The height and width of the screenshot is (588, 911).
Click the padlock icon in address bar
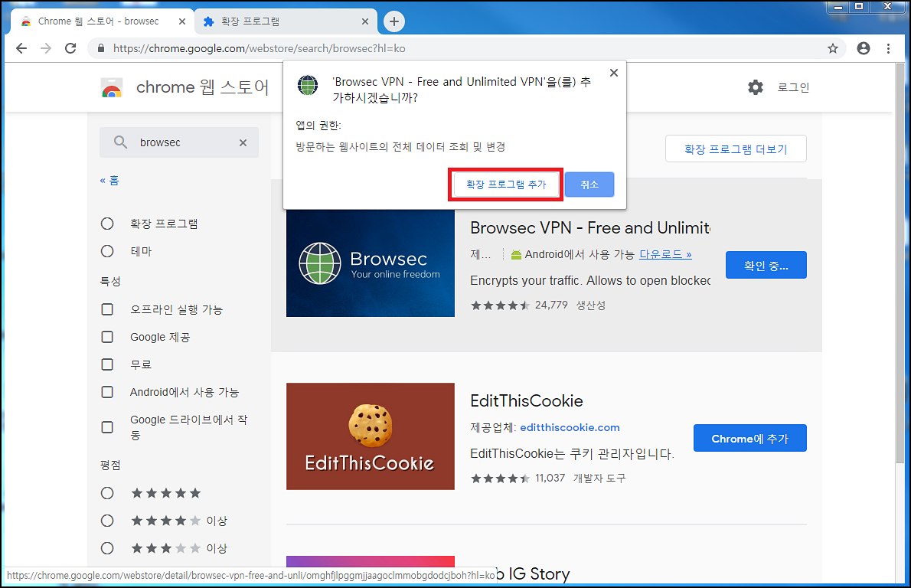click(x=101, y=48)
